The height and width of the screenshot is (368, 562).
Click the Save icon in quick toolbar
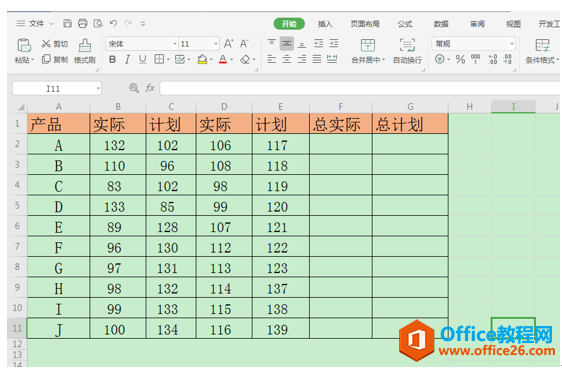coord(67,24)
